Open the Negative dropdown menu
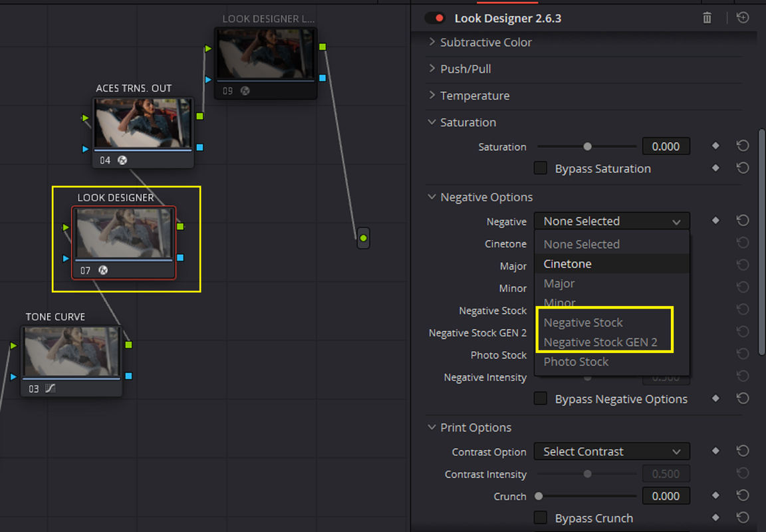The width and height of the screenshot is (766, 532). coord(612,221)
